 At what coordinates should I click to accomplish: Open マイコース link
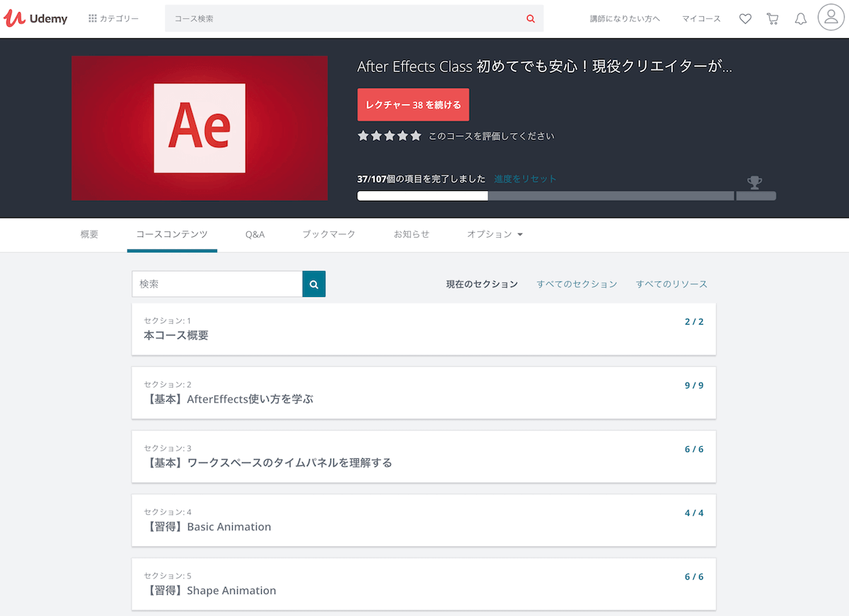click(701, 19)
